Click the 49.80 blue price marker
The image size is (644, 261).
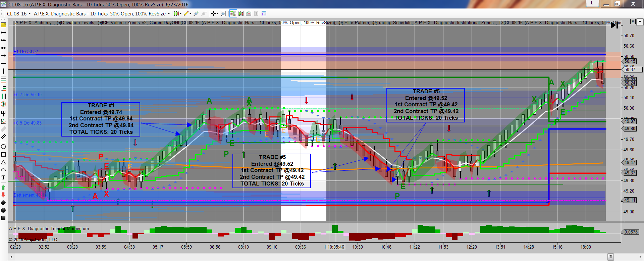630,129
